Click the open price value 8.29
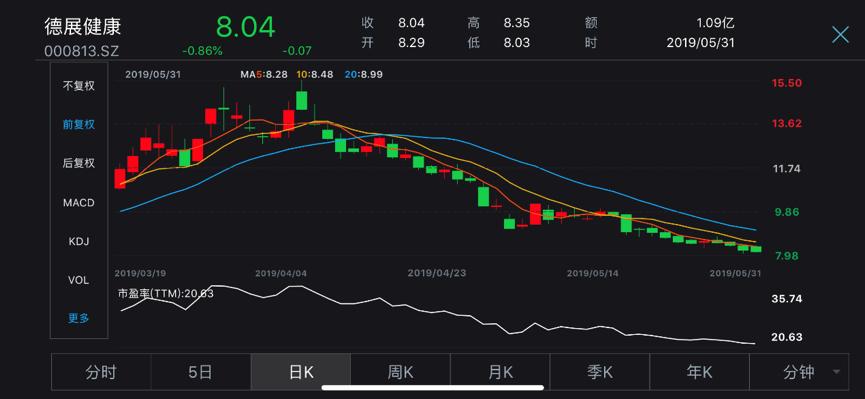Image resolution: width=865 pixels, height=399 pixels. tap(411, 43)
